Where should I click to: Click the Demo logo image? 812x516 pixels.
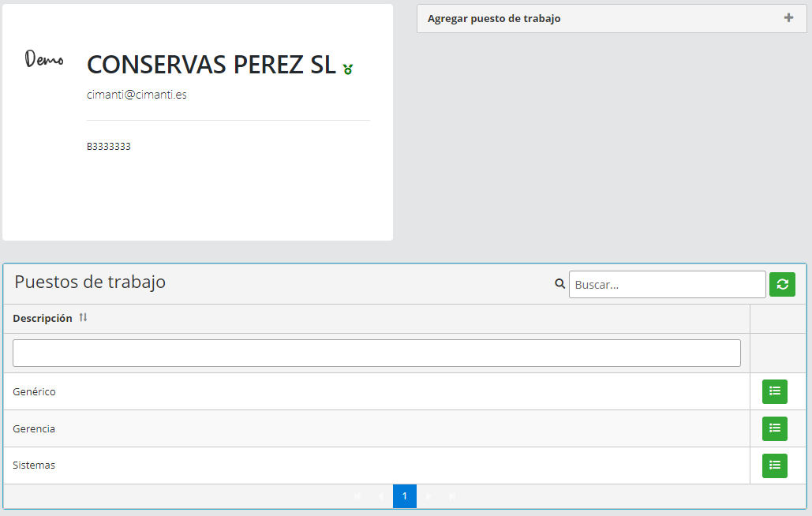tap(44, 59)
